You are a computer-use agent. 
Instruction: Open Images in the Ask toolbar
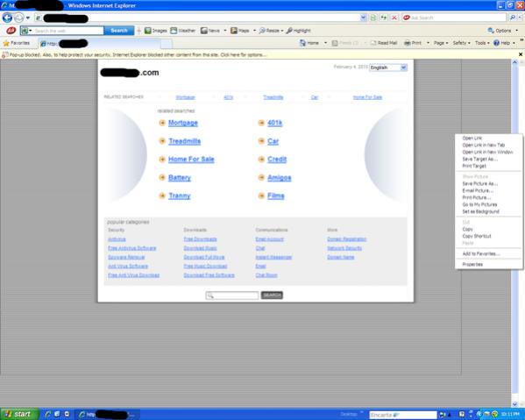pos(156,31)
